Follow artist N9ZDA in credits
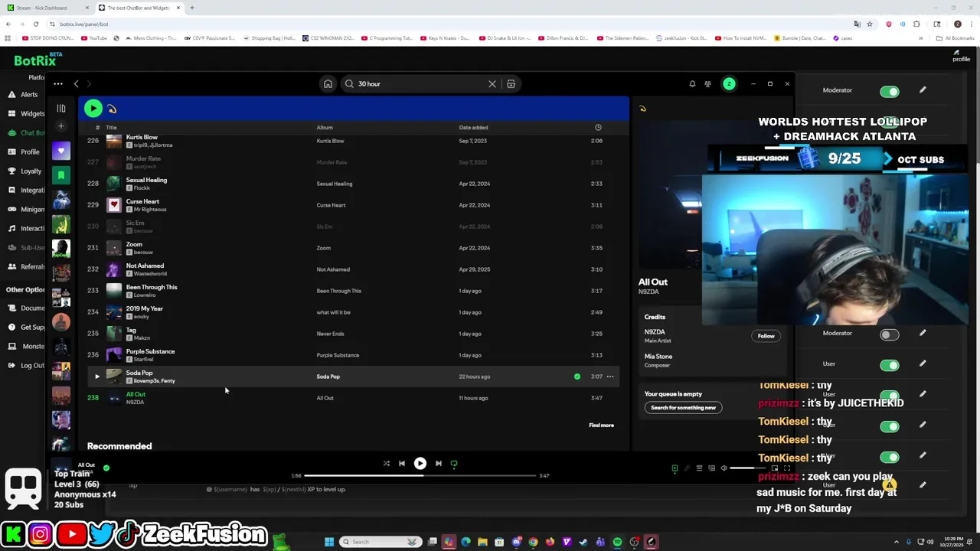980x551 pixels. point(766,336)
